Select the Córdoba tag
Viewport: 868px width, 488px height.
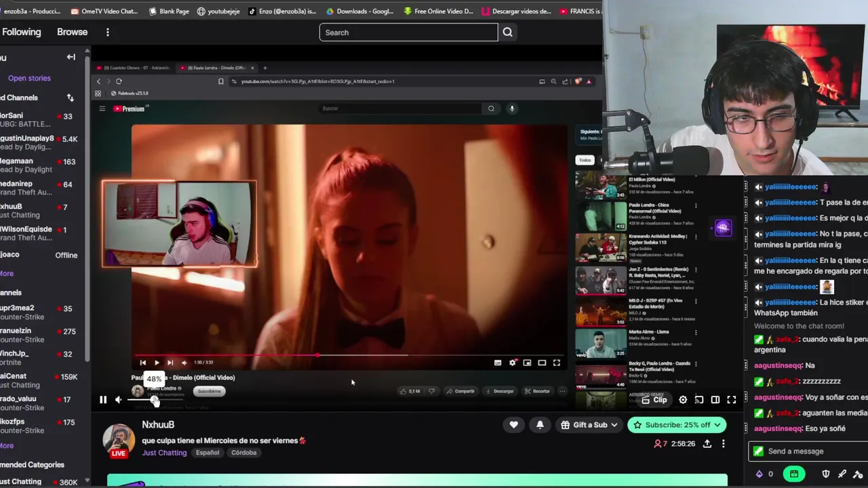click(x=243, y=452)
